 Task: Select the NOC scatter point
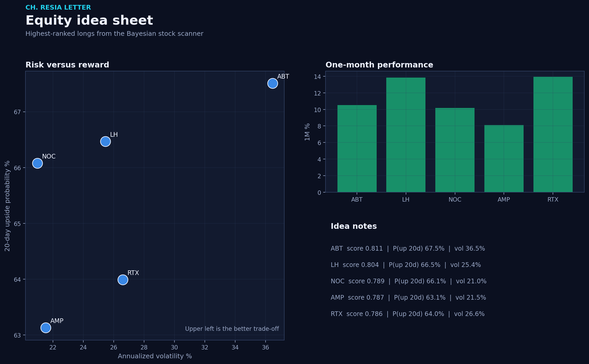(37, 163)
